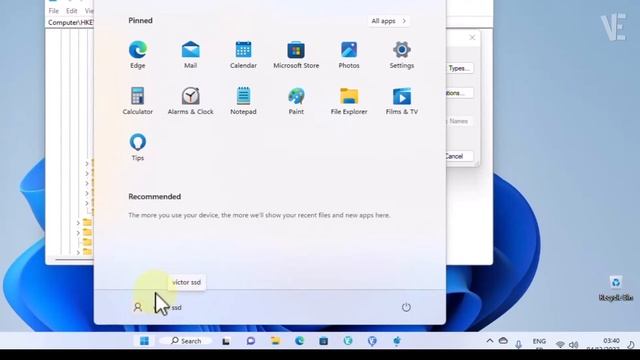Open the Power options button
640x360 pixels.
pyautogui.click(x=406, y=307)
